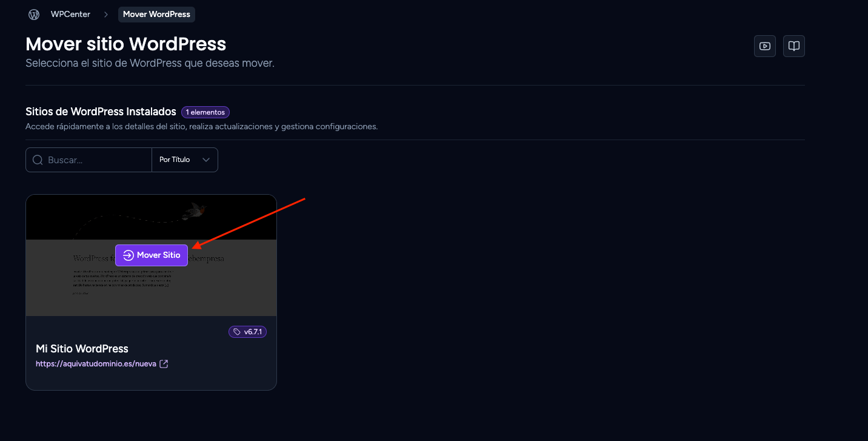This screenshot has width=868, height=441.
Task: Click the external link icon beside site URL
Action: point(164,364)
